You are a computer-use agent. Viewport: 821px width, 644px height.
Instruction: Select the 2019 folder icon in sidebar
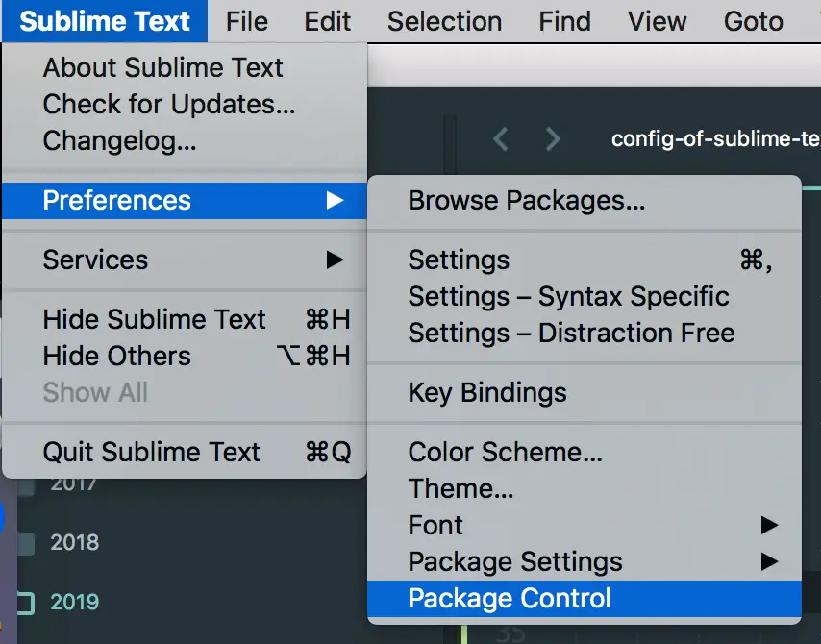[x=25, y=603]
